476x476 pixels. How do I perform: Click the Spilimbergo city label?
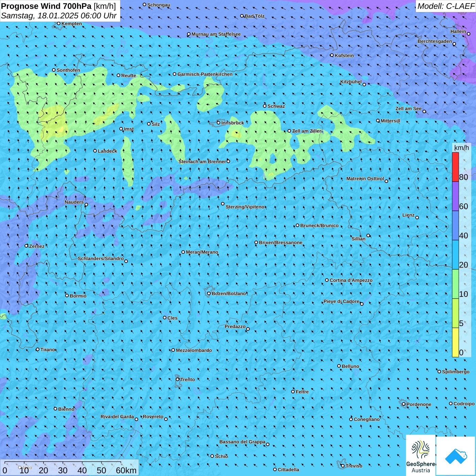tap(456, 372)
